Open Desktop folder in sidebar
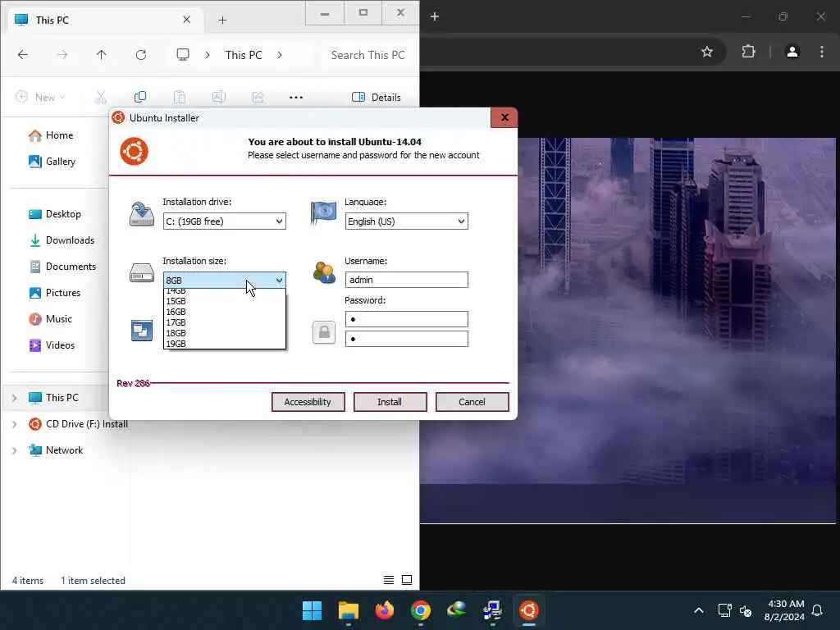 coord(55,214)
